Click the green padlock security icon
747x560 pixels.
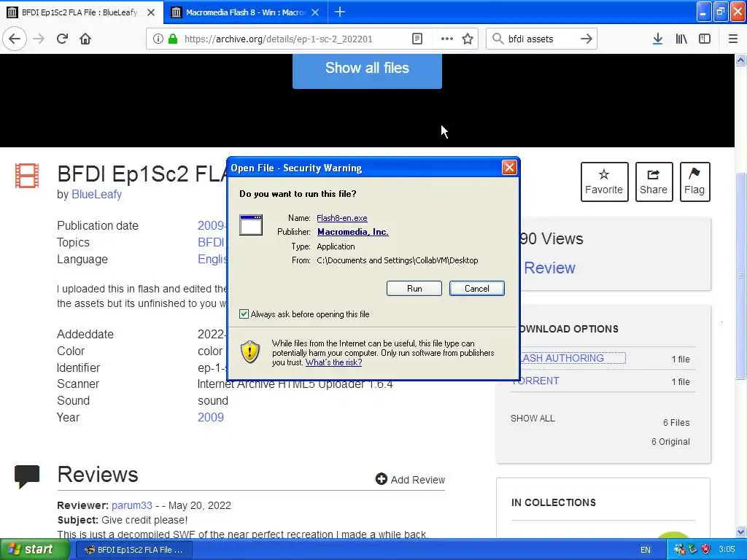pyautogui.click(x=173, y=39)
